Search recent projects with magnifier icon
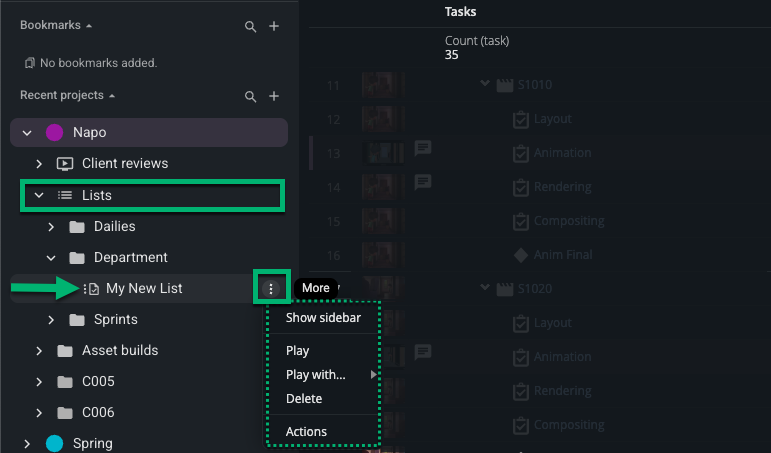Viewport: 771px width, 453px height. (x=250, y=96)
